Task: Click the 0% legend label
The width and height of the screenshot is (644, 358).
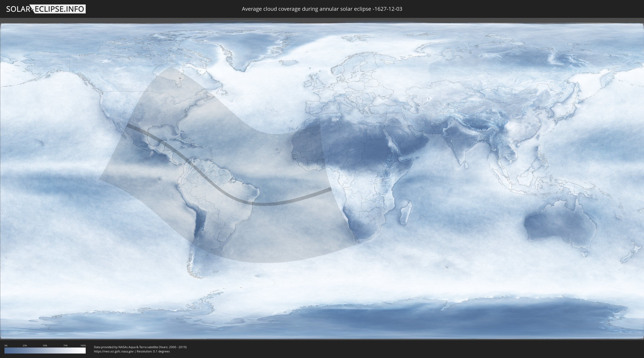Action: 6,345
